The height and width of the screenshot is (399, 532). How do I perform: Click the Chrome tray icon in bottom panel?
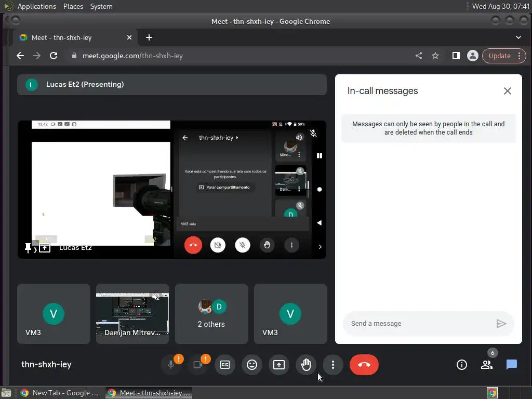click(493, 393)
